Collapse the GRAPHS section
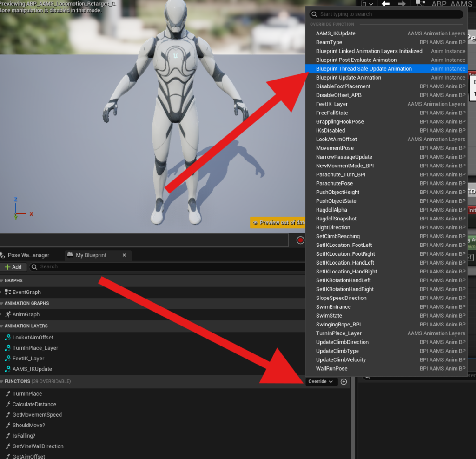476x459 pixels. pos(2,281)
